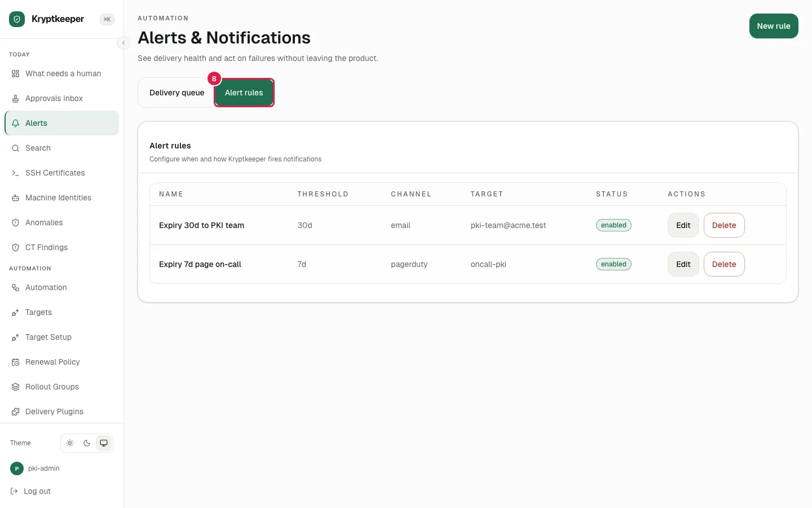Open the Approvals inbox menu item
This screenshot has width=812, height=508.
click(62, 99)
